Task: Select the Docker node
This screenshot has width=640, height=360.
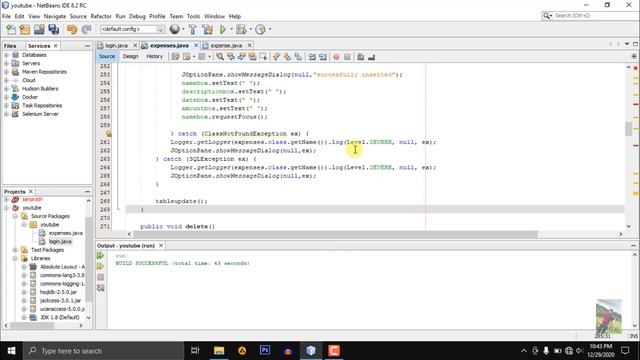Action: (30, 97)
